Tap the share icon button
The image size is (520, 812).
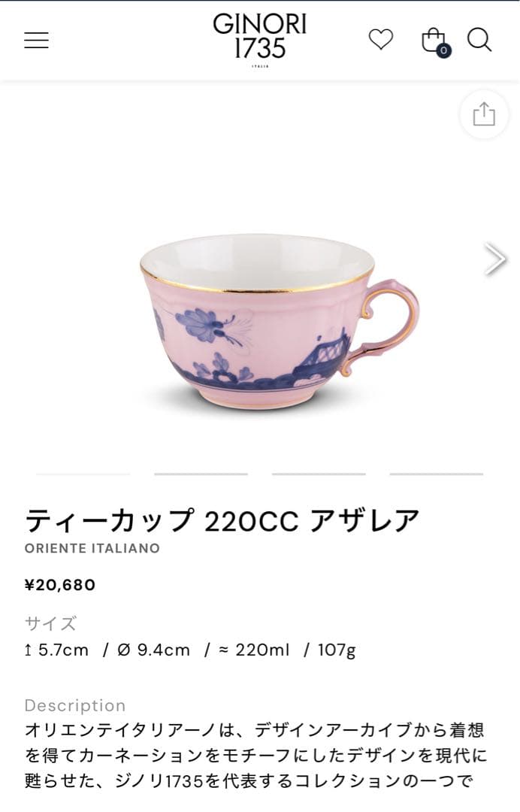point(484,114)
